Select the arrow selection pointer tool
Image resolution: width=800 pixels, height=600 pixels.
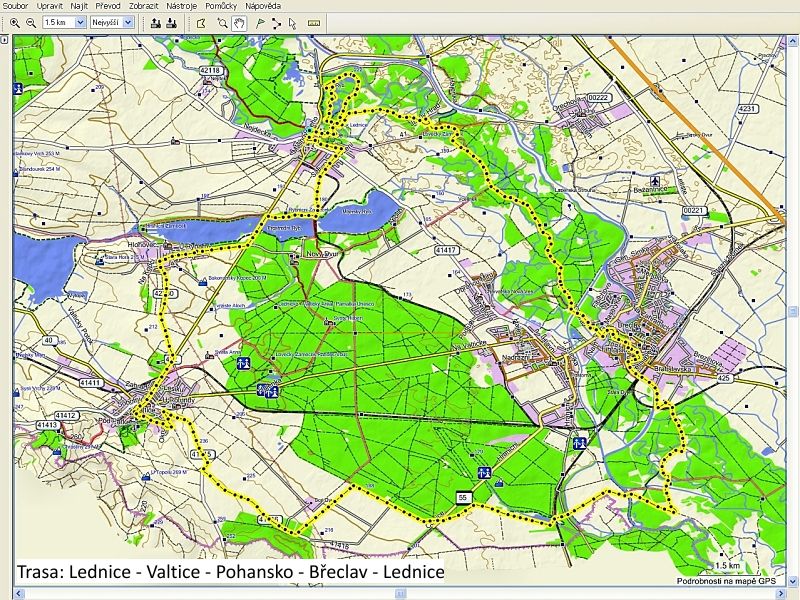292,22
